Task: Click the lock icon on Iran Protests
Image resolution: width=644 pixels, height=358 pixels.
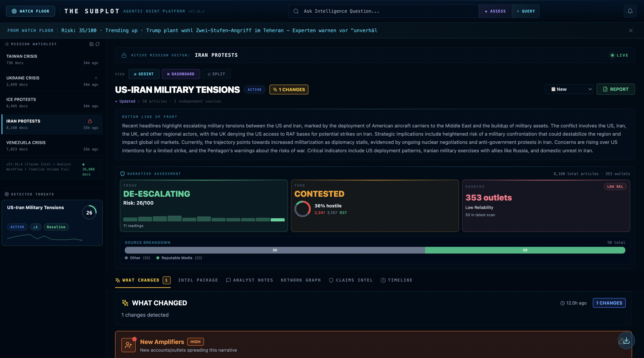Action: click(x=90, y=121)
